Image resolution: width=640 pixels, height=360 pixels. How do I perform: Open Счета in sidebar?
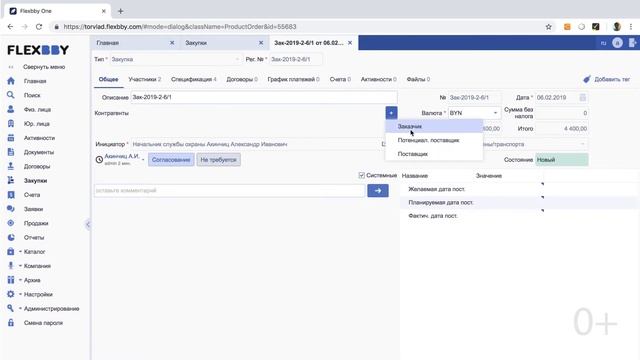coord(31,195)
